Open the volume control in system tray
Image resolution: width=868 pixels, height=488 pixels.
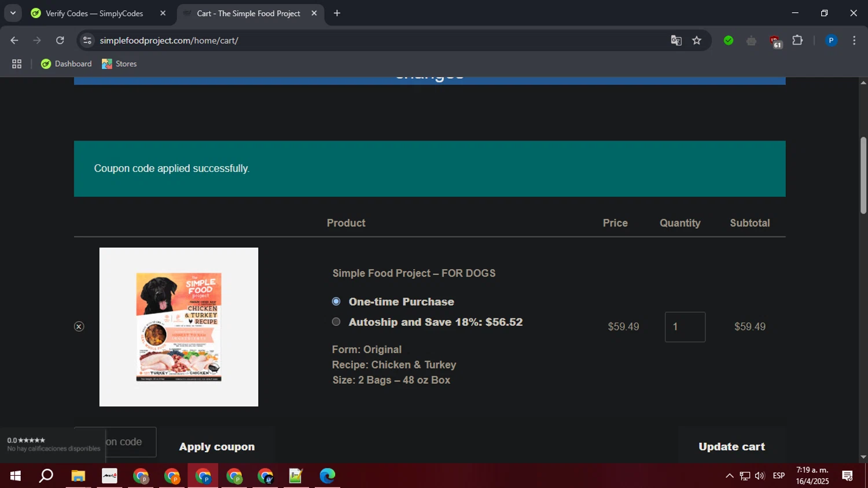click(x=760, y=476)
